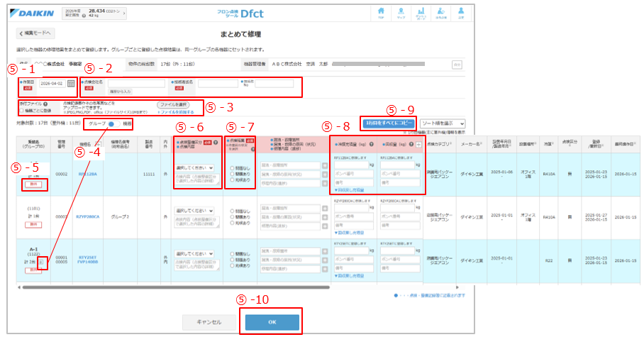Click help icon next to attached file label
Viewport: 644px width, 342px height.
(x=45, y=103)
